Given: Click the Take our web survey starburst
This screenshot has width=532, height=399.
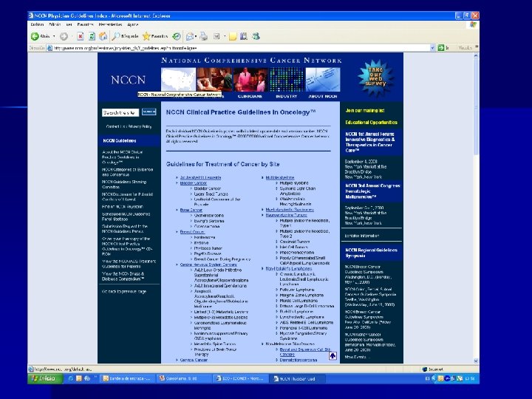Looking at the screenshot, I should (376, 79).
